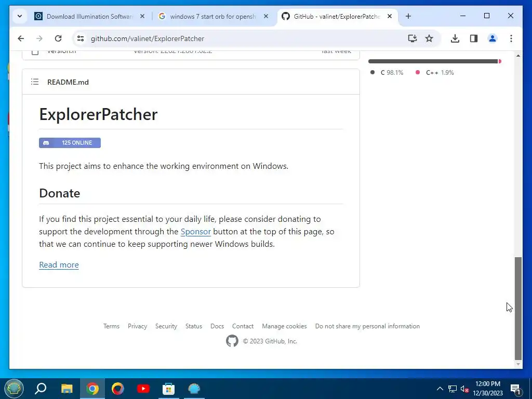The width and height of the screenshot is (532, 399).
Task: Open the Terms footer link
Action: pyautogui.click(x=111, y=326)
